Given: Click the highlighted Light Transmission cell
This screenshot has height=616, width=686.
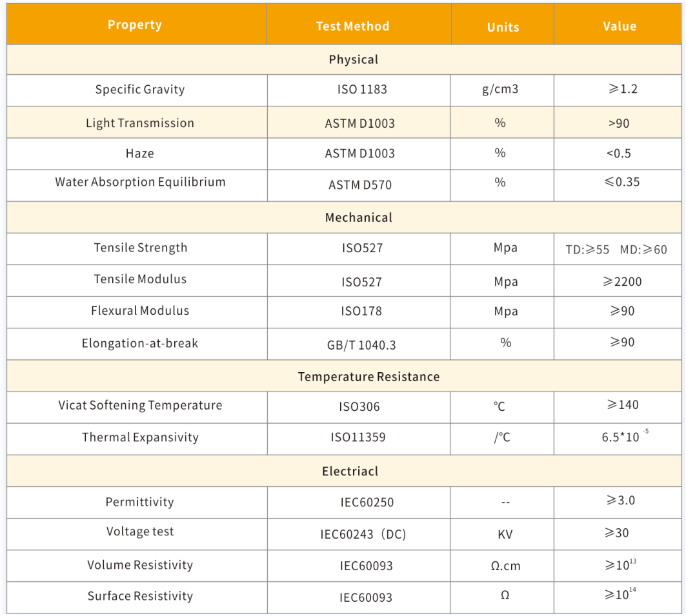Looking at the screenshot, I should [140, 123].
